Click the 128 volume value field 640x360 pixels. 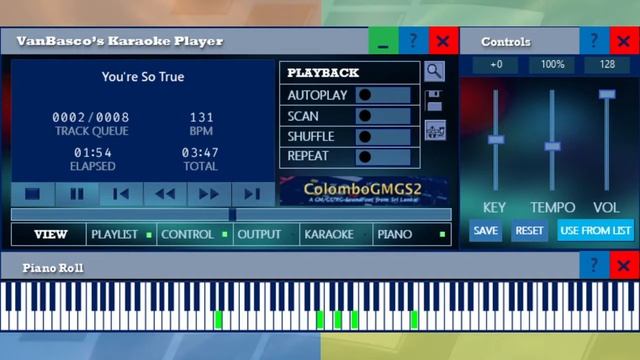[607, 64]
